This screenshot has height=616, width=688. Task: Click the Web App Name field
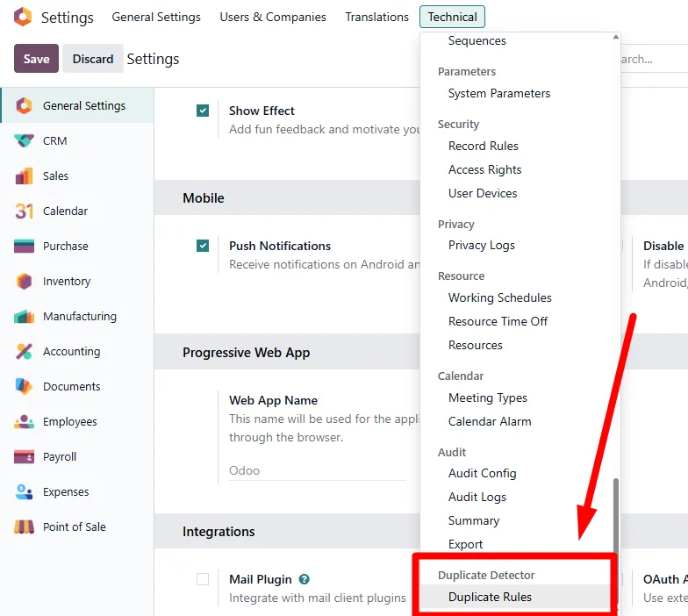click(317, 470)
